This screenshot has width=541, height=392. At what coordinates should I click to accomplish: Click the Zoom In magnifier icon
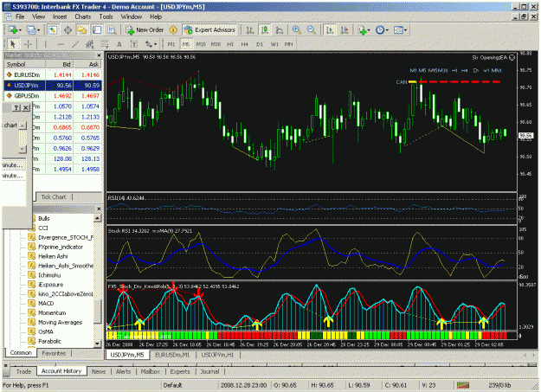(296, 30)
